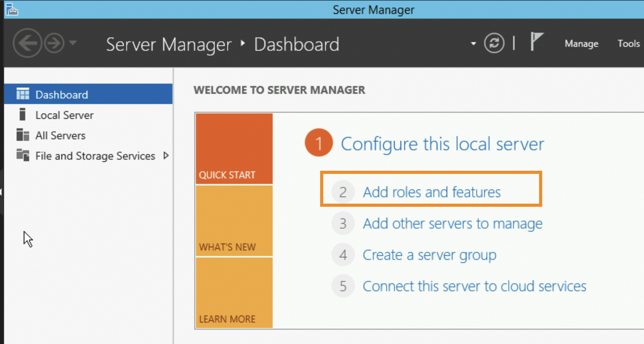Select File and Storage Services
Image resolution: width=644 pixels, height=344 pixels.
point(88,155)
